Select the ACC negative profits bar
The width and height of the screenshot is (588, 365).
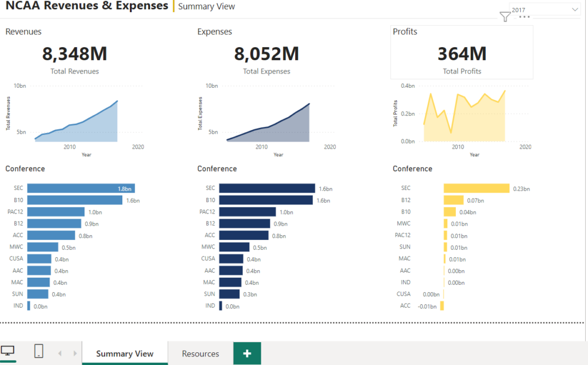tap(442, 306)
